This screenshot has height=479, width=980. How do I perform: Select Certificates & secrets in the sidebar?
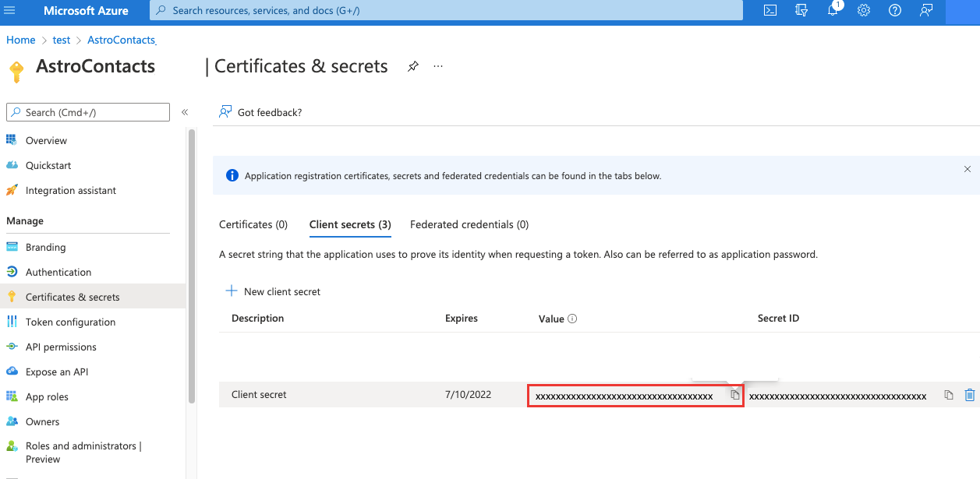[x=93, y=297]
